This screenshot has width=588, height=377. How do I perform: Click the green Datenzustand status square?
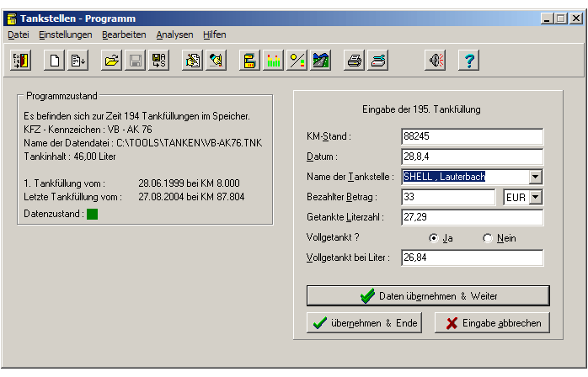(93, 214)
